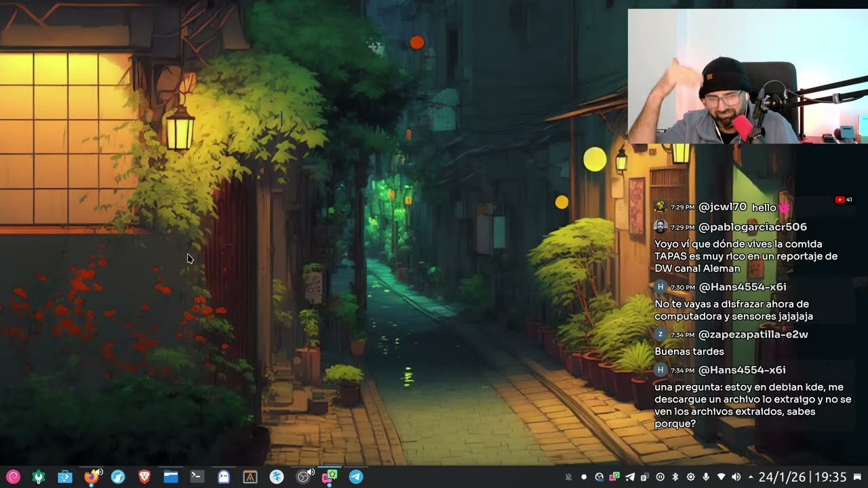
Task: Pause media from the tray media control
Action: 660,477
